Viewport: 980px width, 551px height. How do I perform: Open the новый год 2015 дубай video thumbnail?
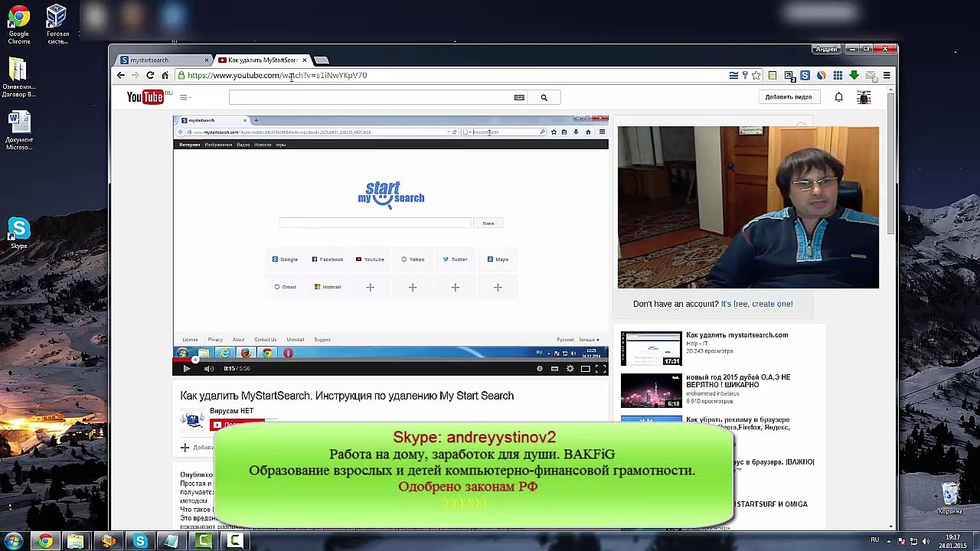[x=651, y=391]
